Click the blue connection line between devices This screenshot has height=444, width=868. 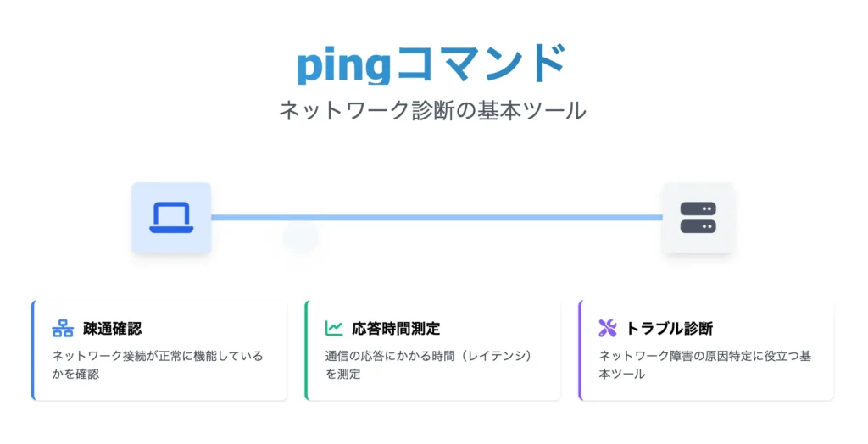point(437,218)
